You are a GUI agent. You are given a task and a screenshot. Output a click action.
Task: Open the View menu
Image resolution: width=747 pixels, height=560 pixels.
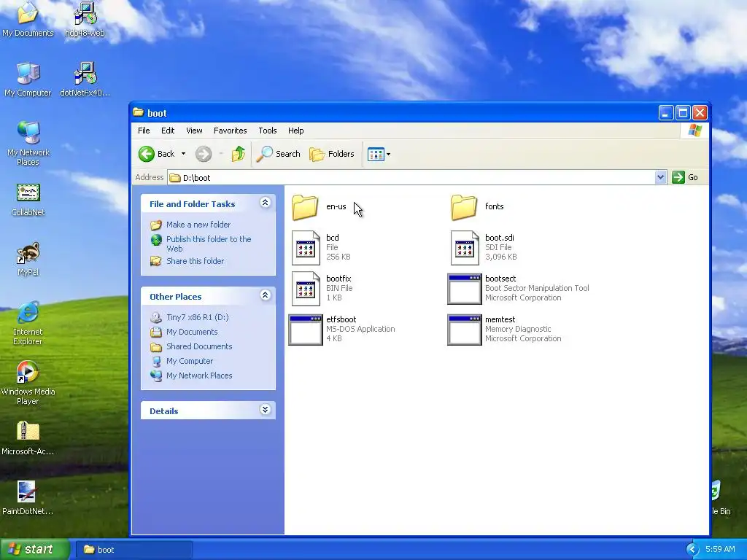pos(194,131)
